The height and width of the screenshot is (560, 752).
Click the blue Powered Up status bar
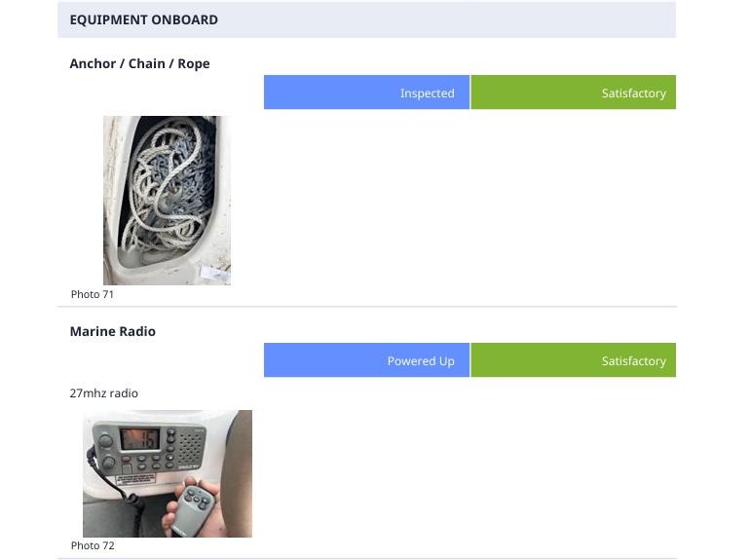pyautogui.click(x=366, y=360)
